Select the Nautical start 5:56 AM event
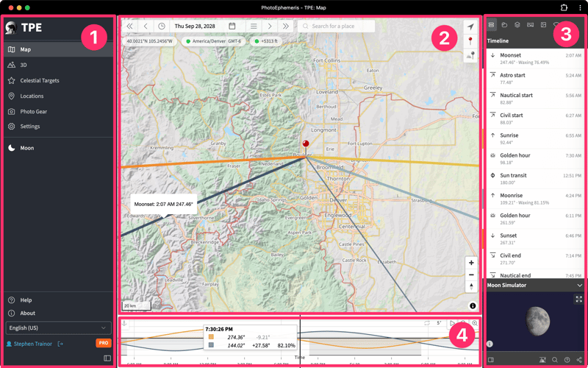Image resolution: width=588 pixels, height=368 pixels. tap(535, 99)
